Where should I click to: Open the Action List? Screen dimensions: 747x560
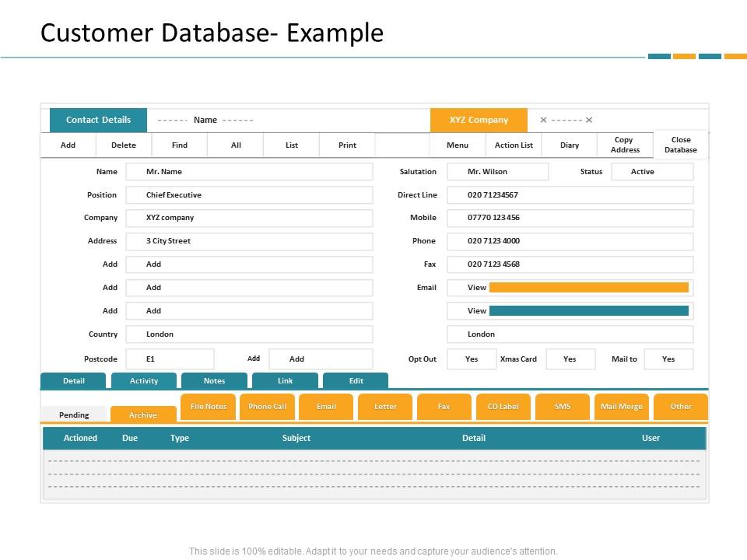pyautogui.click(x=514, y=145)
